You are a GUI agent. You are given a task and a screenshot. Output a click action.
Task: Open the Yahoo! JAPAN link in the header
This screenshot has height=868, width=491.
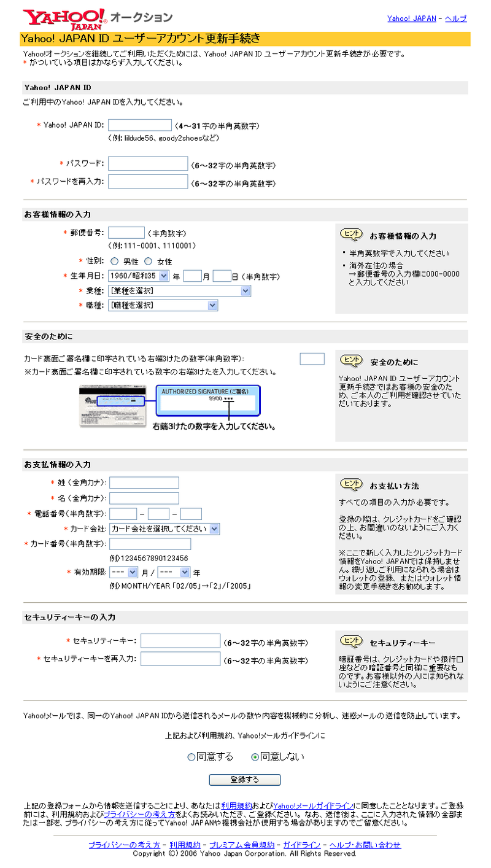412,18
